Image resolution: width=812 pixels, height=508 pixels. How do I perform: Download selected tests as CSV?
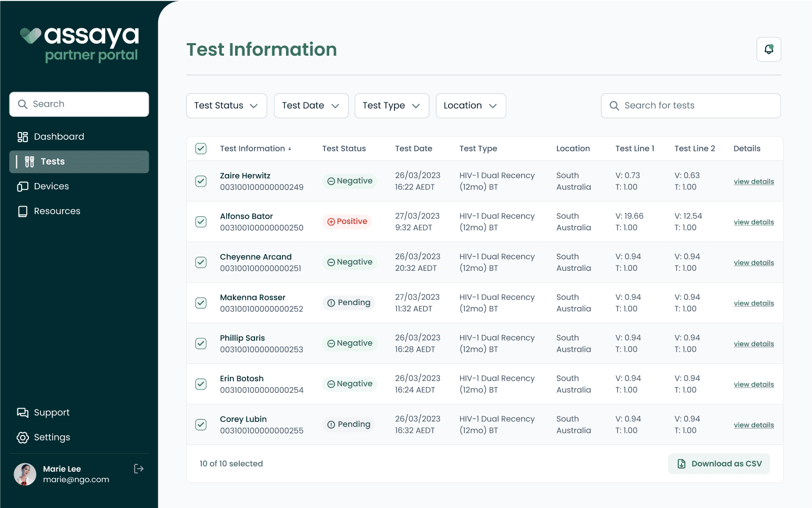(718, 464)
